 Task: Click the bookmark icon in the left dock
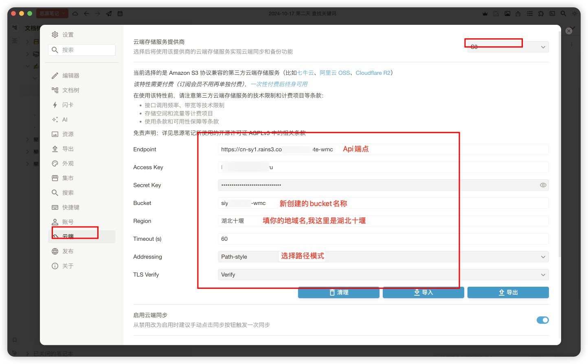point(15,340)
